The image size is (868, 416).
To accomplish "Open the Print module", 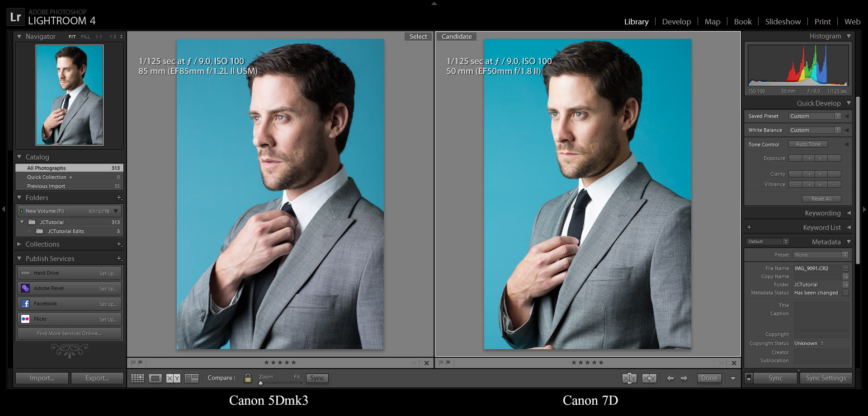I will pyautogui.click(x=822, y=22).
